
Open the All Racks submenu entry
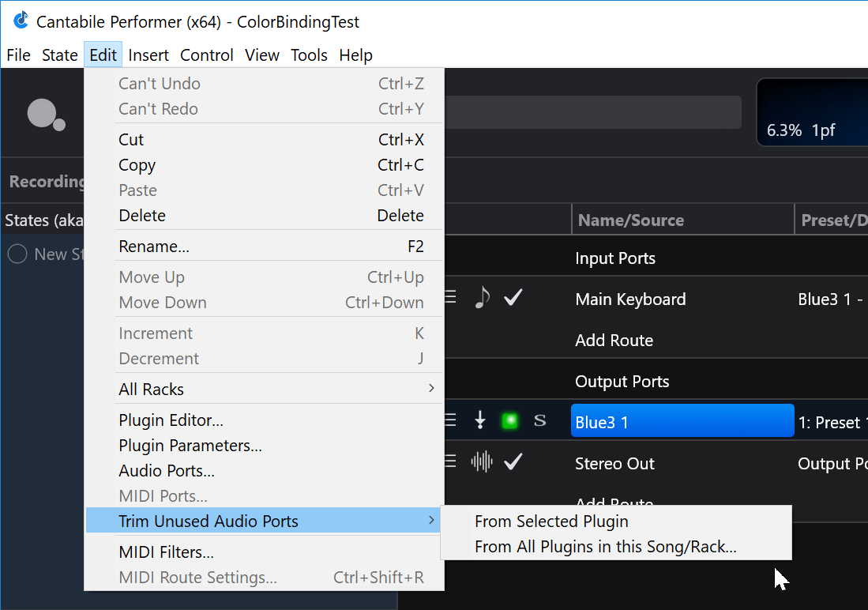[265, 389]
